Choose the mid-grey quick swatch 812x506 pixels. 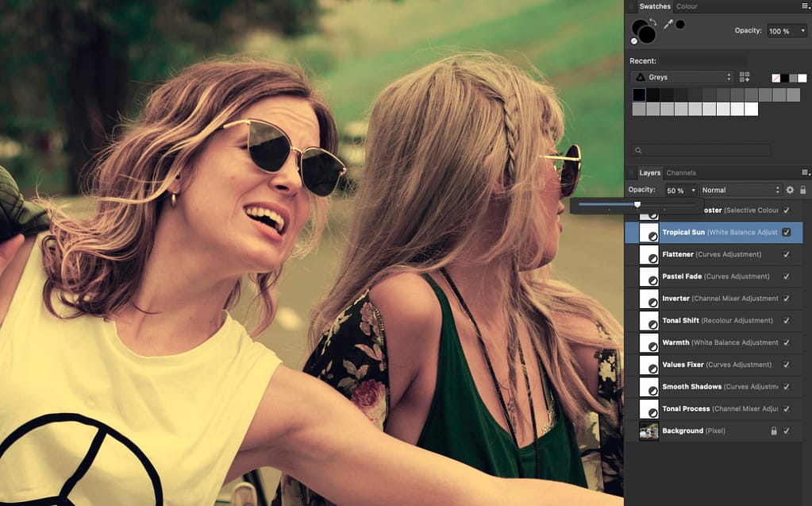pos(794,79)
